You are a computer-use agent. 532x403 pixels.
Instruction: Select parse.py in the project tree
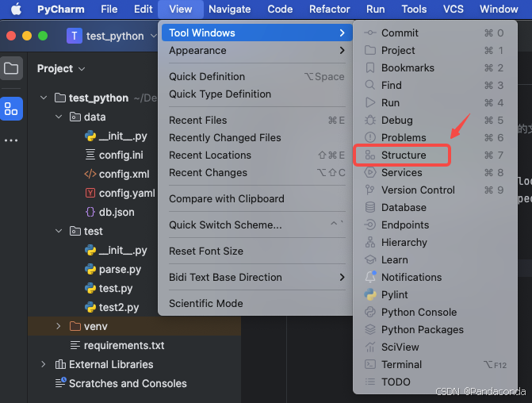120,269
